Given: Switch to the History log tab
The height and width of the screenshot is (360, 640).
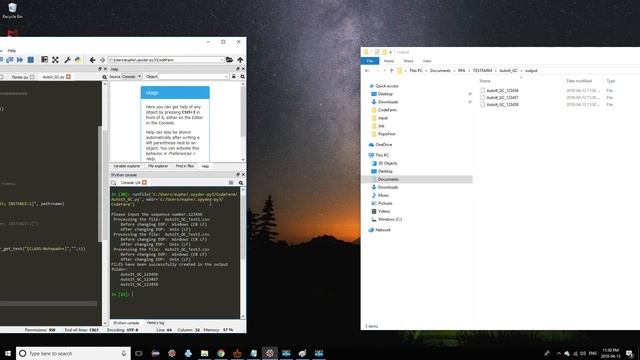Looking at the screenshot, I should point(155,323).
